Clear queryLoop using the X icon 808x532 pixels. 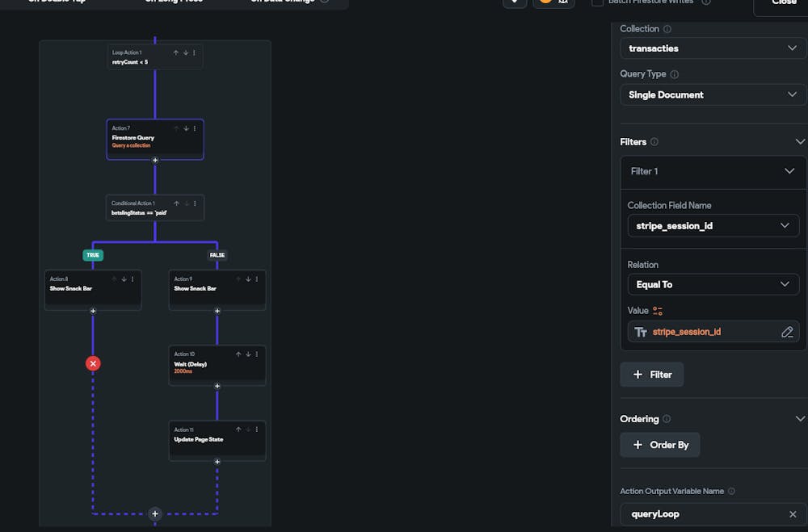click(791, 513)
